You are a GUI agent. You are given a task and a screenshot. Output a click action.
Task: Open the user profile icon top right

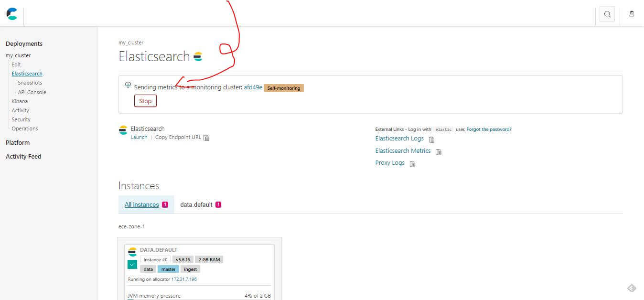pyautogui.click(x=632, y=14)
